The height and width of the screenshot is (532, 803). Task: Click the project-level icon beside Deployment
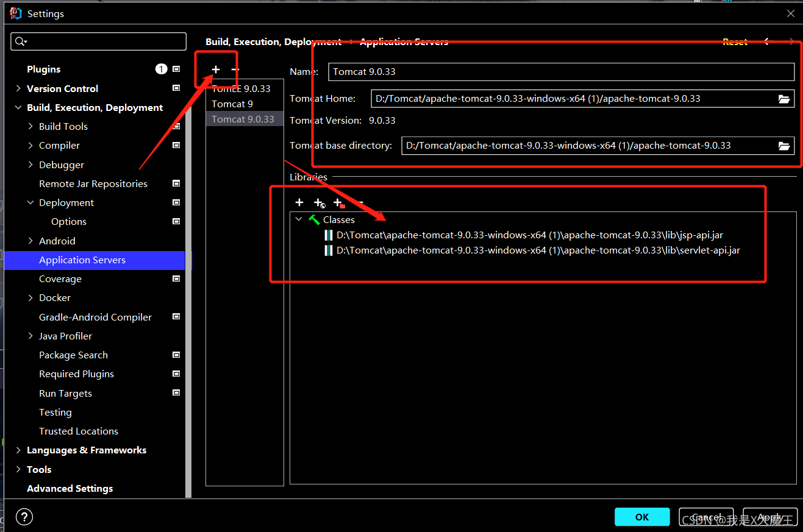click(x=176, y=202)
